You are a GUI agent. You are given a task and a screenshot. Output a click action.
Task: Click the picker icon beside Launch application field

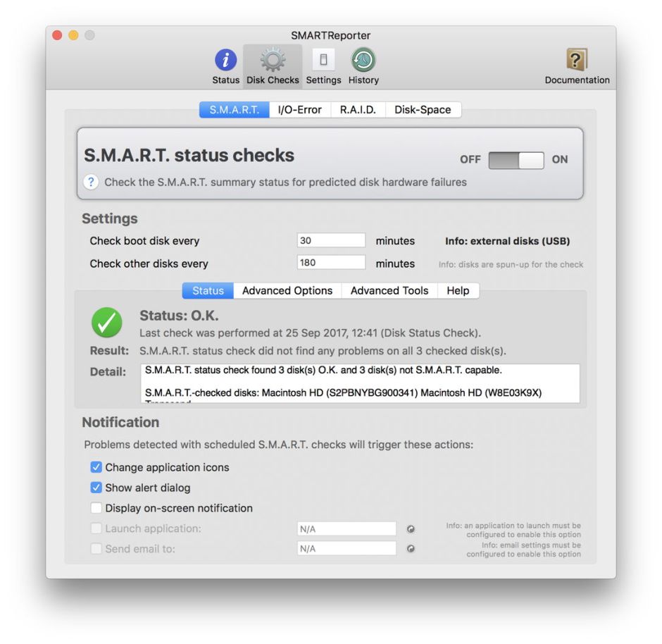click(x=411, y=528)
